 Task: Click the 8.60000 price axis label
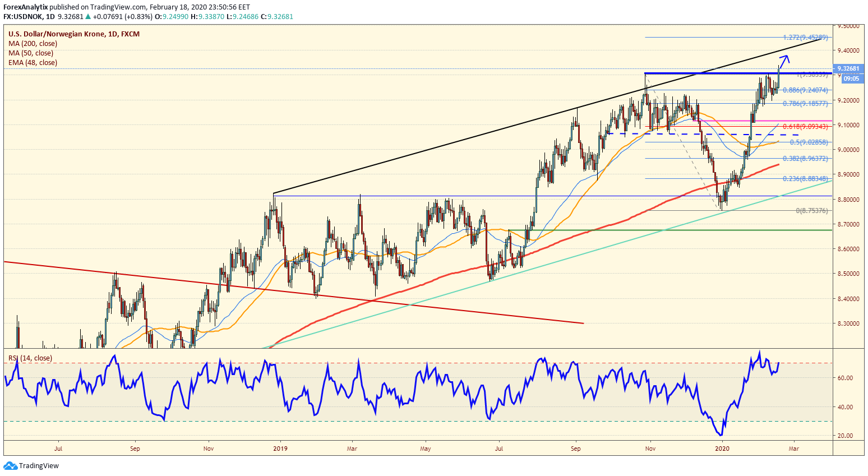point(848,249)
